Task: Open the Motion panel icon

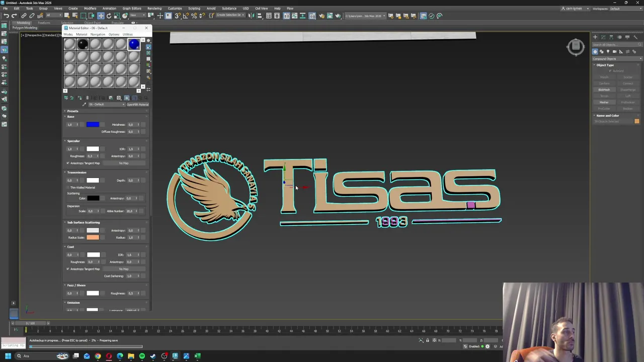Action: click(619, 37)
